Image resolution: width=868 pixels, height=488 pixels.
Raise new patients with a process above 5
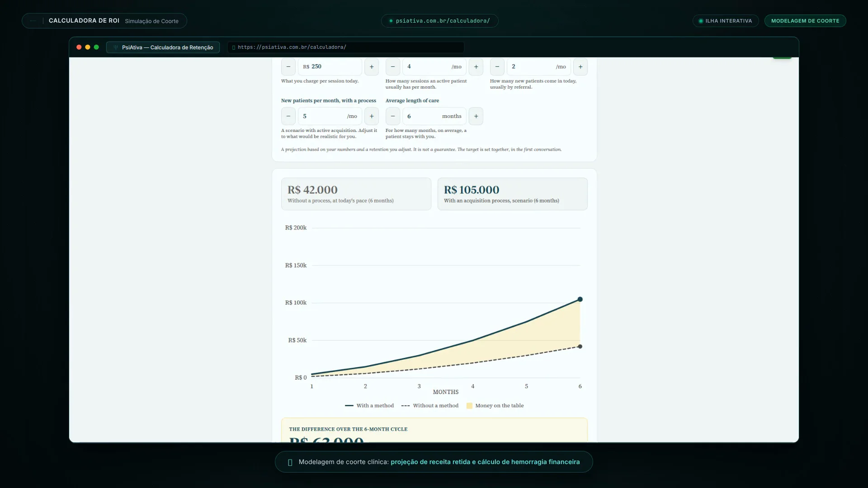pyautogui.click(x=372, y=116)
